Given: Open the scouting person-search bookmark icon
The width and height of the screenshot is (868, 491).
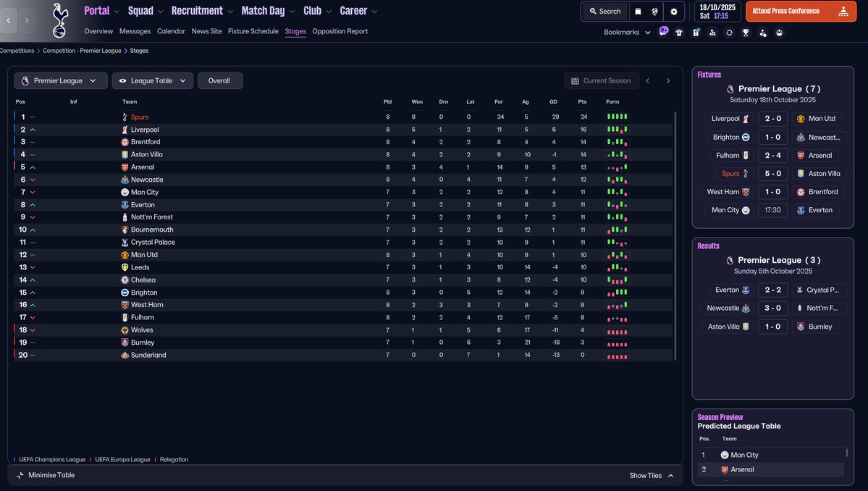Looking at the screenshot, I should pos(712,33).
